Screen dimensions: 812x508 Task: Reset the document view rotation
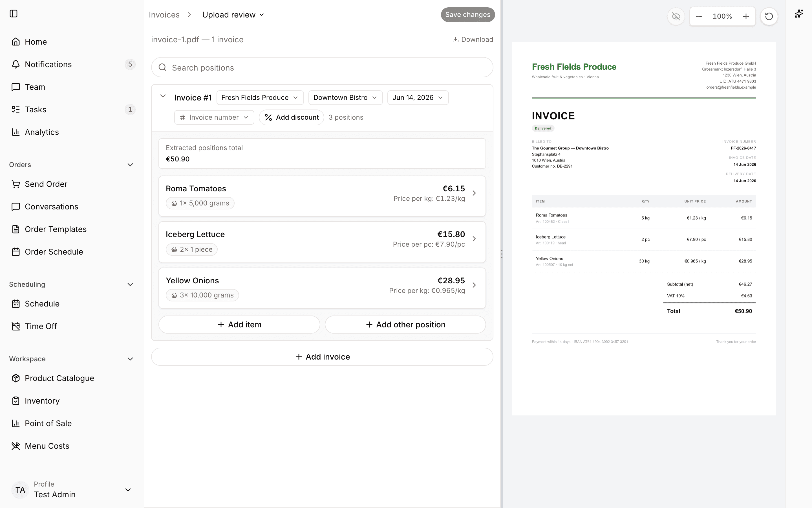tap(769, 16)
